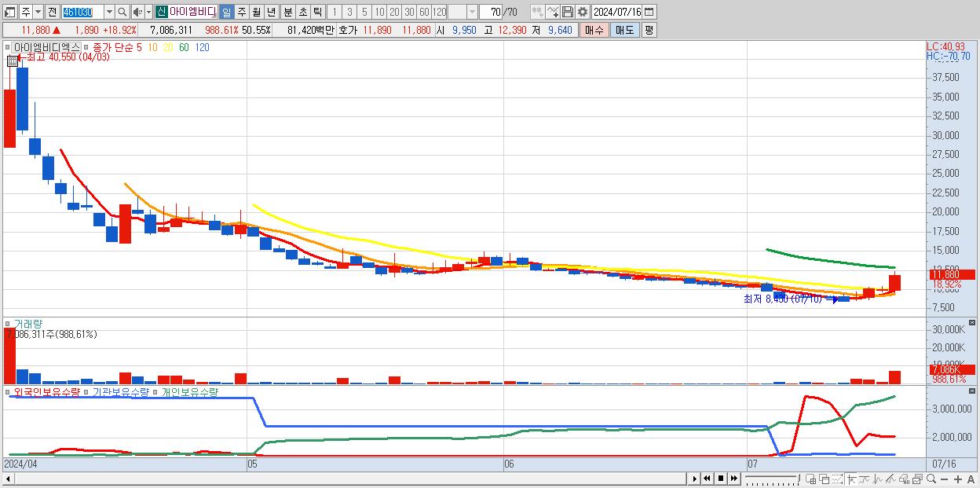Click the magnifier zoom icon in bottom toolbar
This screenshot has width=980, height=488.
(931, 479)
